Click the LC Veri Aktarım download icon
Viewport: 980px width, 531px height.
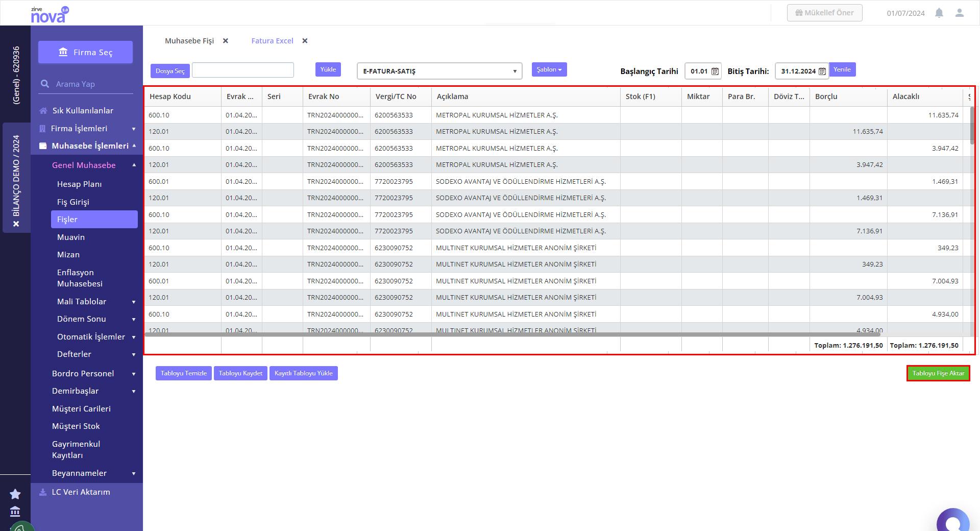43,492
